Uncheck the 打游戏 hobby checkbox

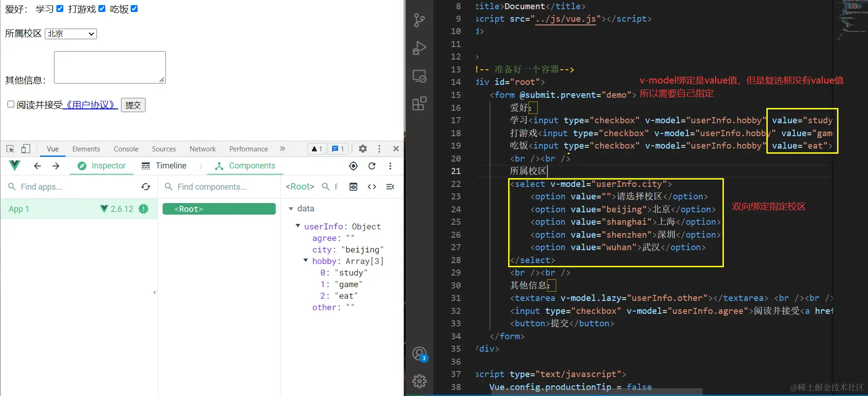click(x=102, y=9)
